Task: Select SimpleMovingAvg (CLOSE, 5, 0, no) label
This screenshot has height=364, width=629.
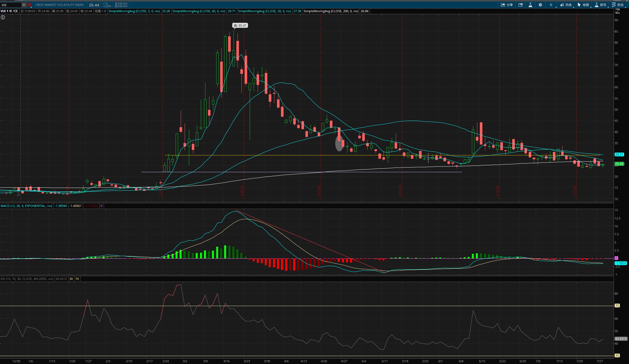Action: 134,11
